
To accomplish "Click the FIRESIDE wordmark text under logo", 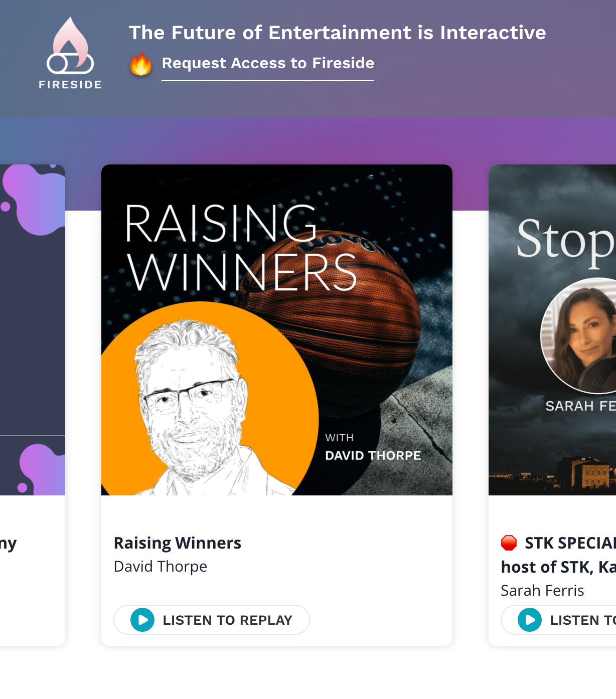I will [x=70, y=84].
